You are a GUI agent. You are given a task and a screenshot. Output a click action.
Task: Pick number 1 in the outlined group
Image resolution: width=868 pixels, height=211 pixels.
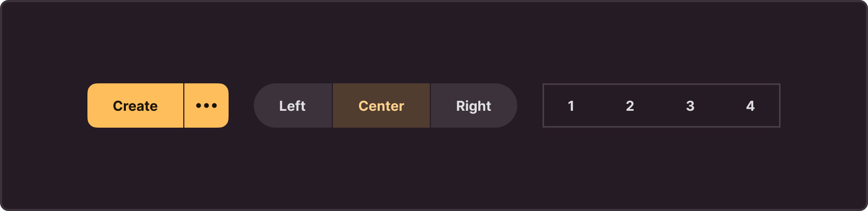(571, 105)
